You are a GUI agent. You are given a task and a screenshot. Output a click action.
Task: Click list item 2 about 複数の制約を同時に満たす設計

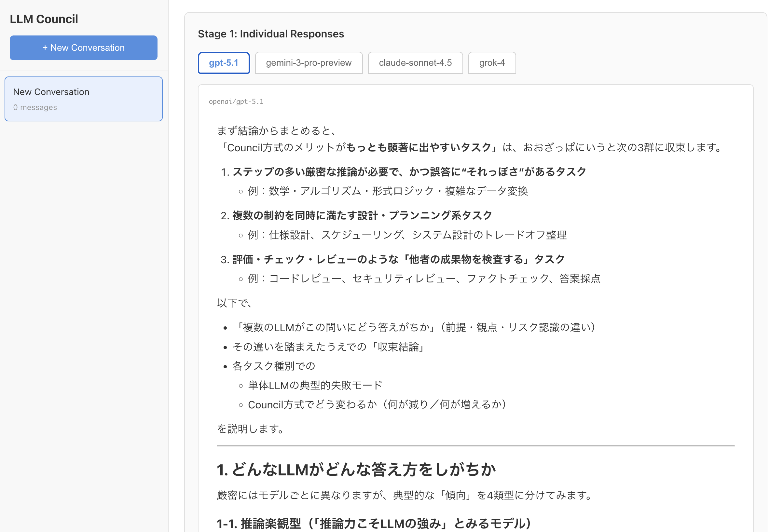pos(362,215)
